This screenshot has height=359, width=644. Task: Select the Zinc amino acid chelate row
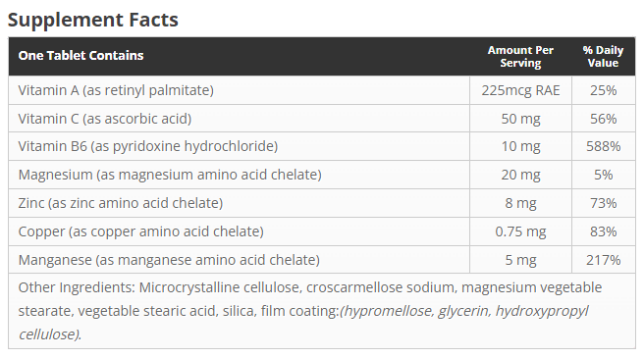click(322, 203)
